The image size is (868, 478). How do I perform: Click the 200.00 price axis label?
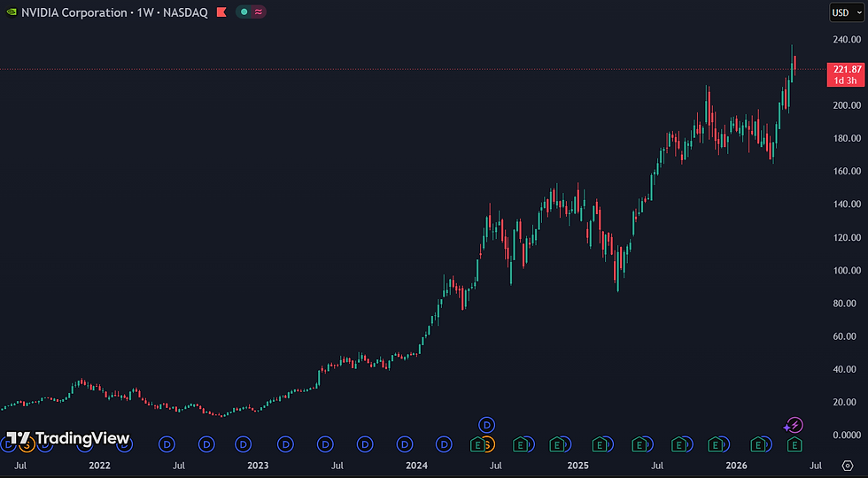845,105
